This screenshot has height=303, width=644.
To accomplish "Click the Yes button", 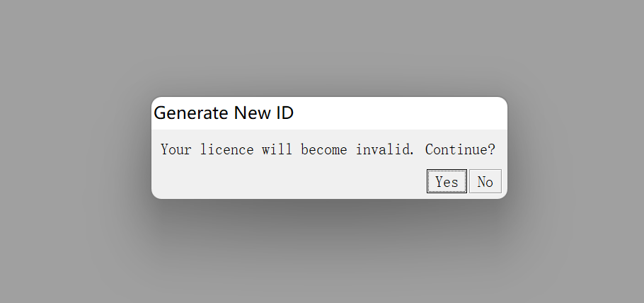I will pos(447,181).
